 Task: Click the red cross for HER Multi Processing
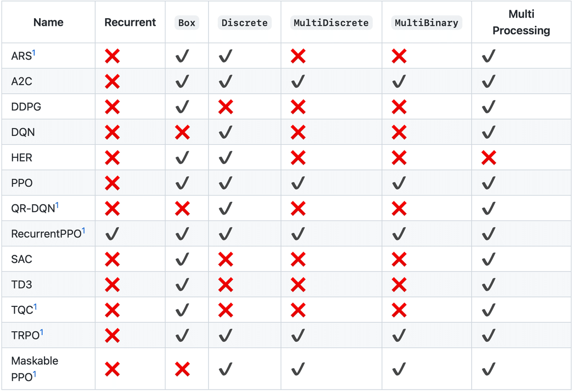[488, 158]
